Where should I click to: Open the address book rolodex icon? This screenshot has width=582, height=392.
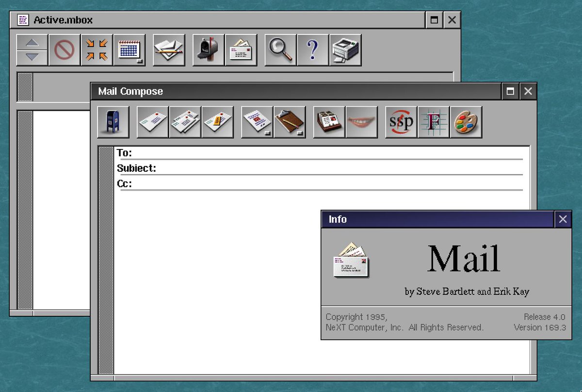(329, 122)
